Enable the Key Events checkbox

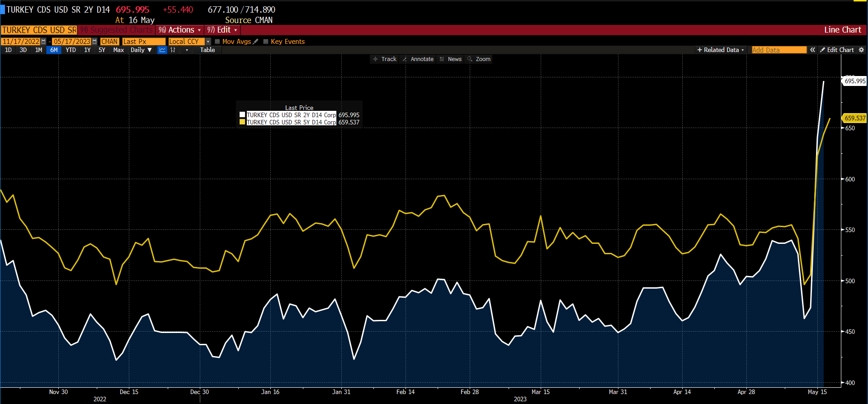click(266, 42)
